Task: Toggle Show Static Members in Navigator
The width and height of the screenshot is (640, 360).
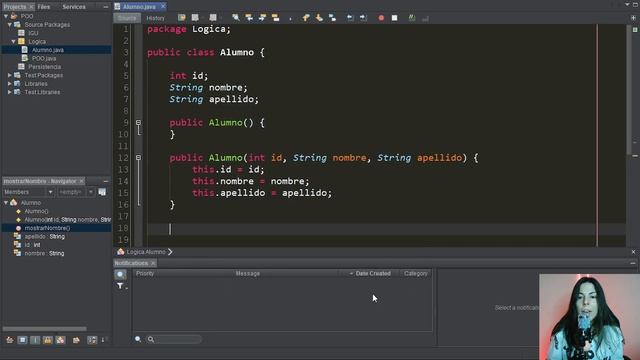Action: tap(35, 340)
